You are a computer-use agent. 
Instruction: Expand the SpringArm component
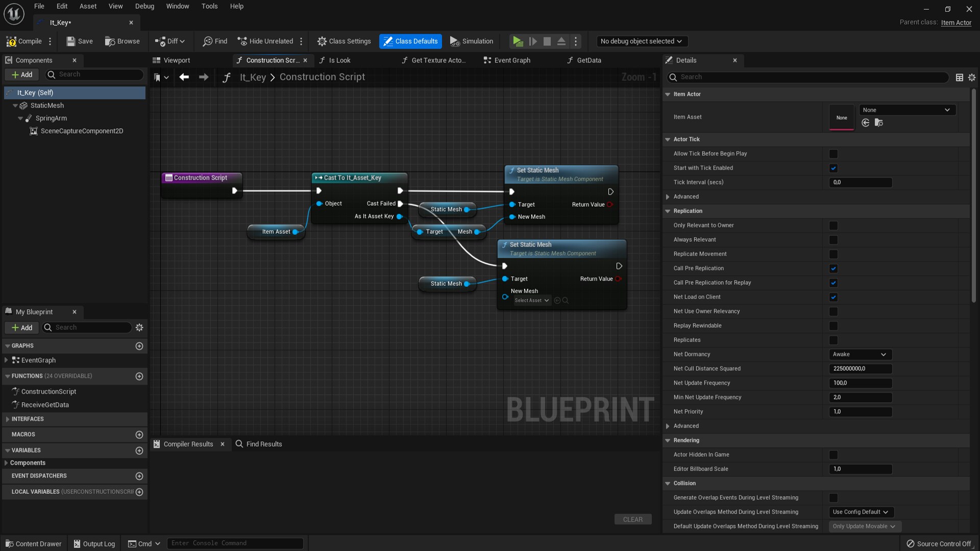(x=20, y=118)
